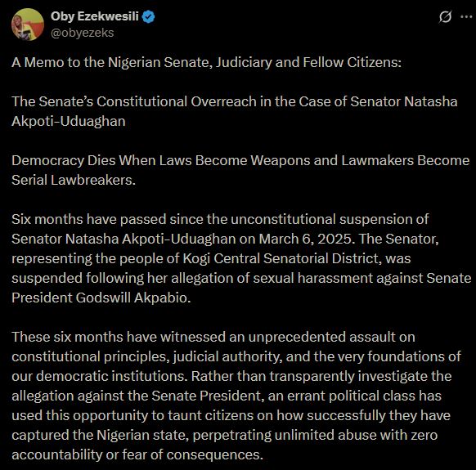The height and width of the screenshot is (470, 476).
Task: Click the words "Serial Lawbreakers."
Action: (x=74, y=180)
